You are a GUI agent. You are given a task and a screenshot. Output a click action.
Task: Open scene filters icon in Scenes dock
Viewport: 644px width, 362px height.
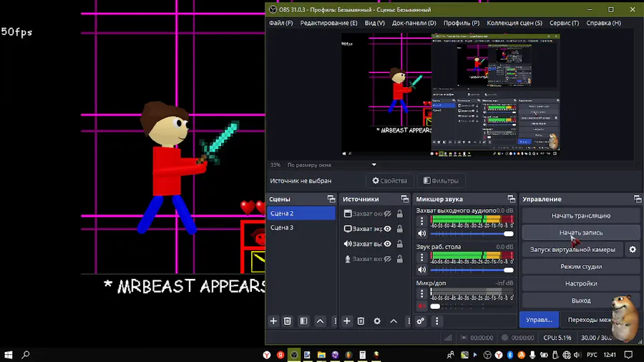pyautogui.click(x=303, y=321)
